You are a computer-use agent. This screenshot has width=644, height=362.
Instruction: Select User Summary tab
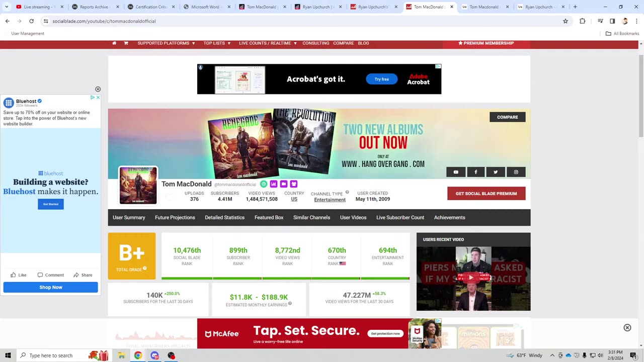(x=129, y=218)
